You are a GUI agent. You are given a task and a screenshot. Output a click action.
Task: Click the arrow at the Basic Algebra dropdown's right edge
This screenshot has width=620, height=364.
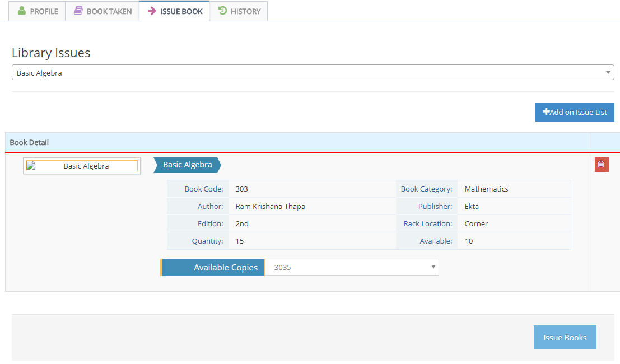click(608, 73)
